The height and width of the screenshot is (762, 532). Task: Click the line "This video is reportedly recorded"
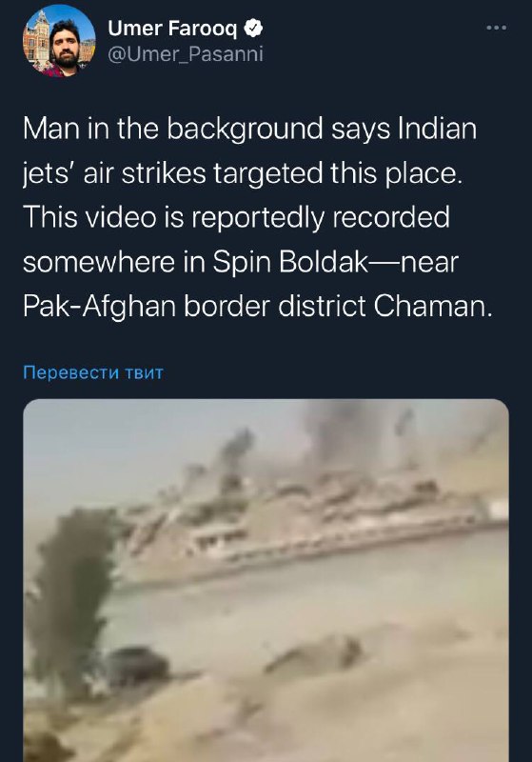[x=236, y=218]
